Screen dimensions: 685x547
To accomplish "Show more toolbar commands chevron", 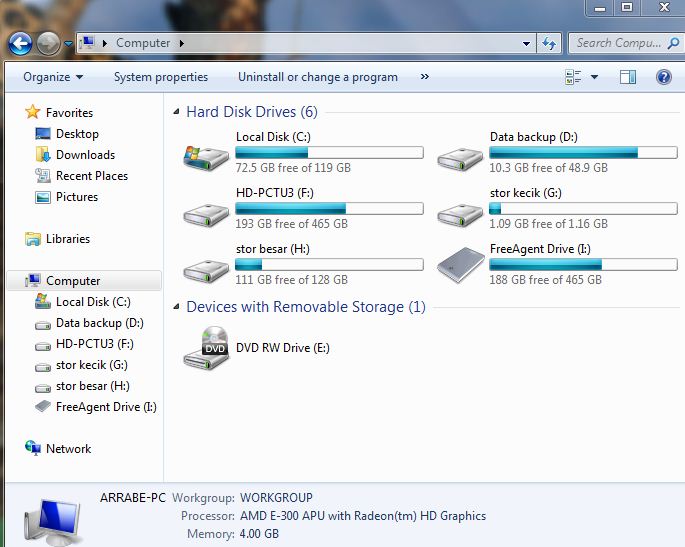I will (x=424, y=77).
